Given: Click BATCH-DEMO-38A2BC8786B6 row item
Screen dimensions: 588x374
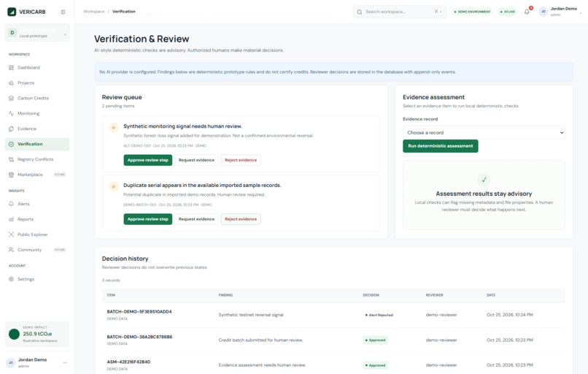Looking at the screenshot, I should tap(139, 337).
